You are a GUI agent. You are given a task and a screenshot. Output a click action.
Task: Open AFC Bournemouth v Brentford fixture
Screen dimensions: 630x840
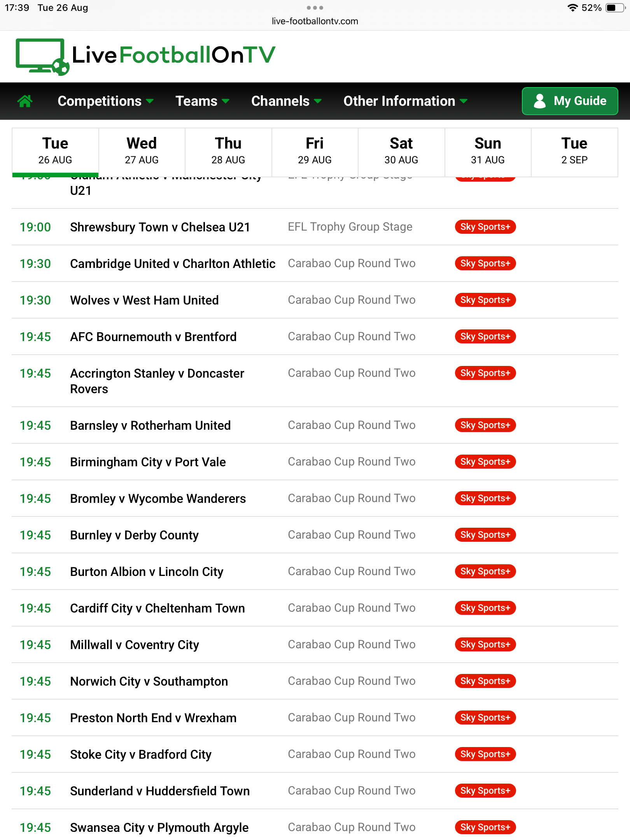click(153, 337)
